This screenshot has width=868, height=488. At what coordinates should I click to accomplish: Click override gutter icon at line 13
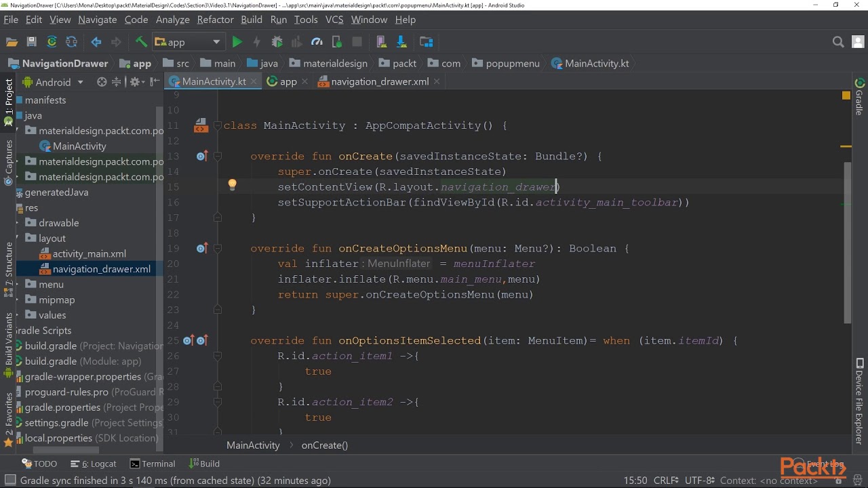(201, 157)
